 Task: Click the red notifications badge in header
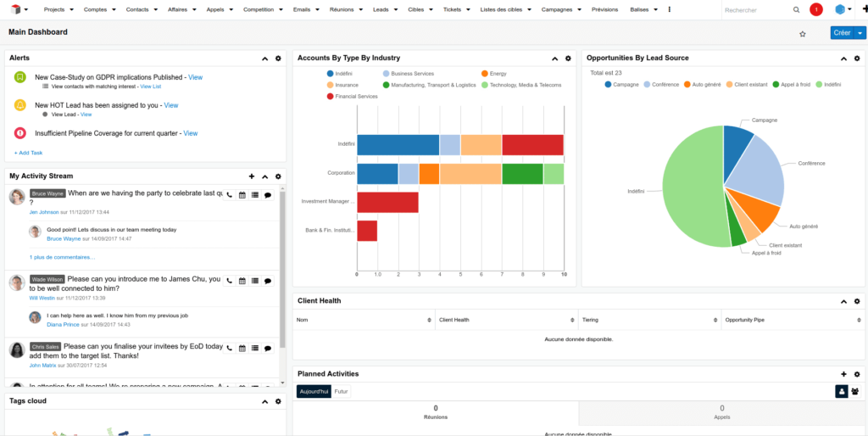[x=816, y=9]
